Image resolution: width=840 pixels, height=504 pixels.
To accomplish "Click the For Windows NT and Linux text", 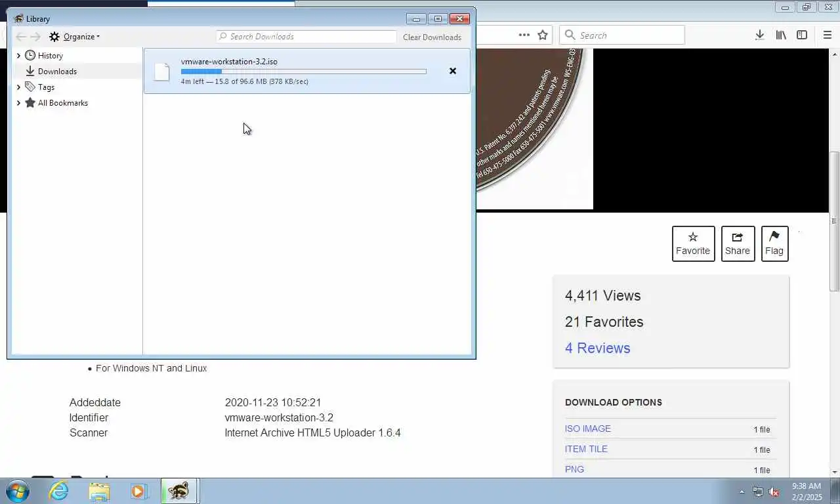I will click(151, 368).
